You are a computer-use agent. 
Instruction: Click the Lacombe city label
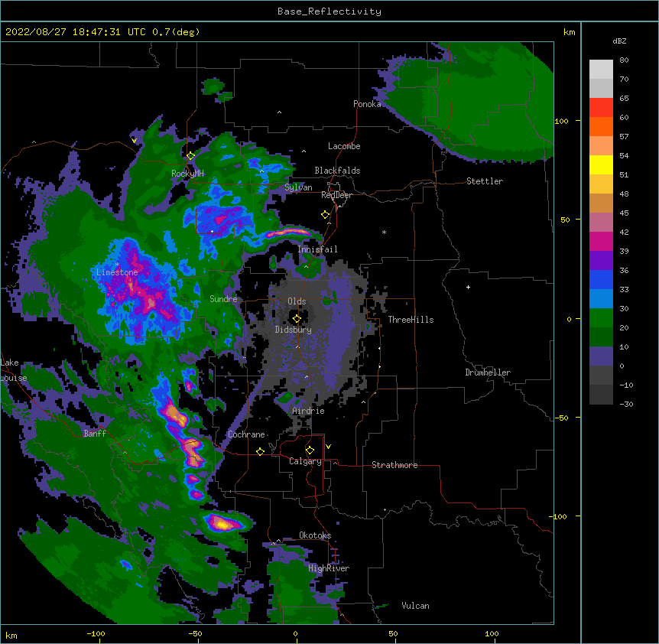click(344, 146)
